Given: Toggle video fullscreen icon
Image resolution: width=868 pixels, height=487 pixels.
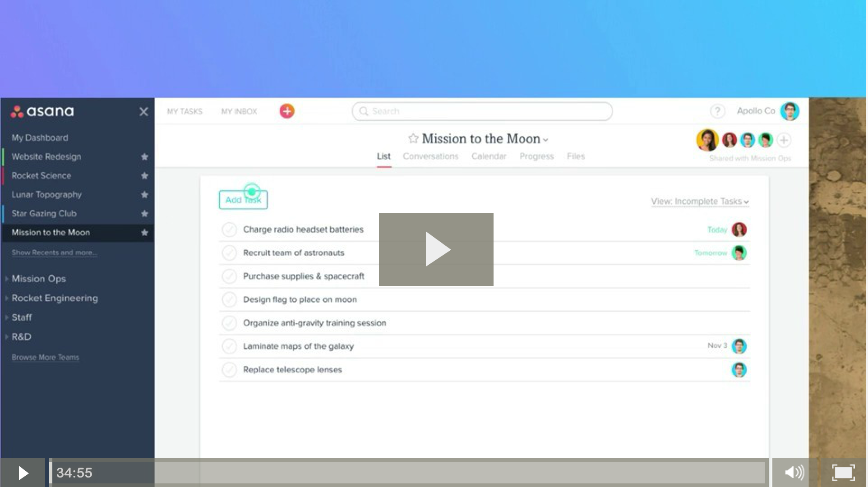Looking at the screenshot, I should 843,473.
